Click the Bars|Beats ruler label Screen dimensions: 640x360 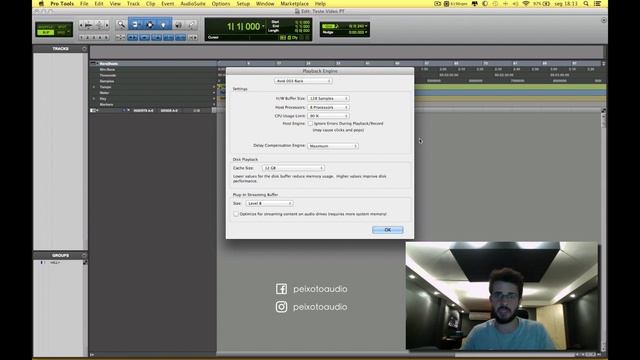point(109,64)
